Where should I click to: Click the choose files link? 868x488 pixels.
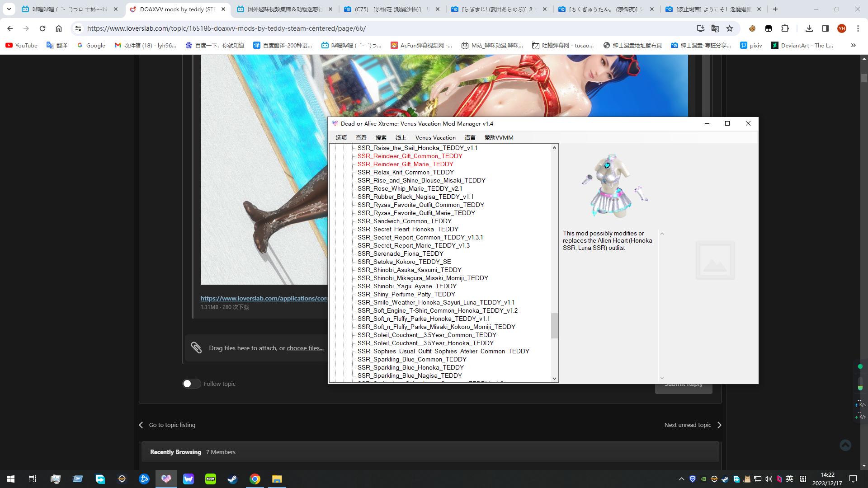click(305, 348)
